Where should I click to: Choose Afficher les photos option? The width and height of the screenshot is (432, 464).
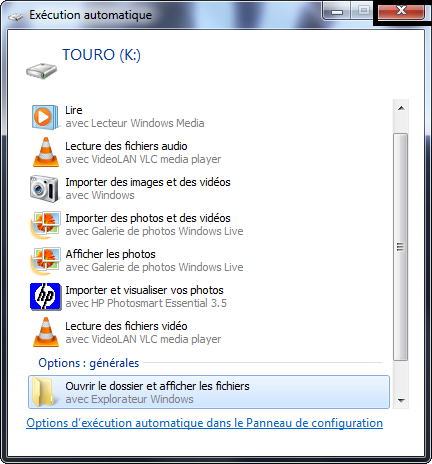209,261
